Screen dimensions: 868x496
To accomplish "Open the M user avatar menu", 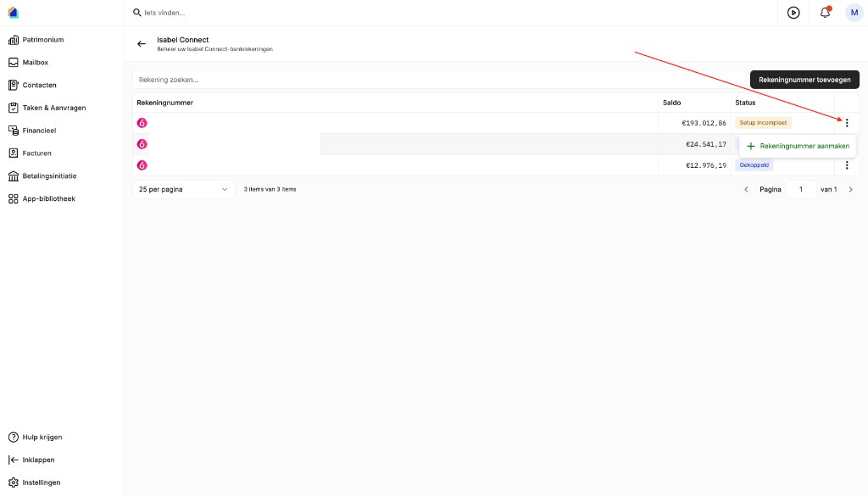I will click(854, 12).
